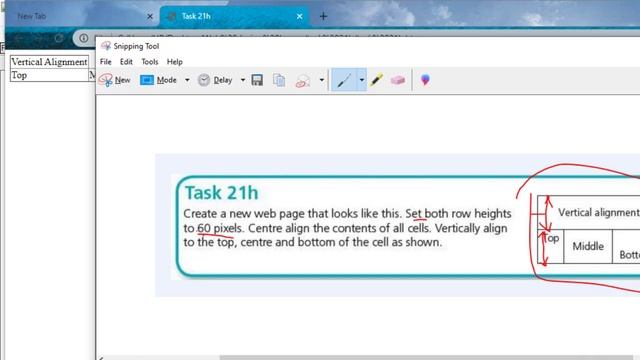Open Edit with Paint 3D icon
This screenshot has width=640, height=360.
[425, 80]
